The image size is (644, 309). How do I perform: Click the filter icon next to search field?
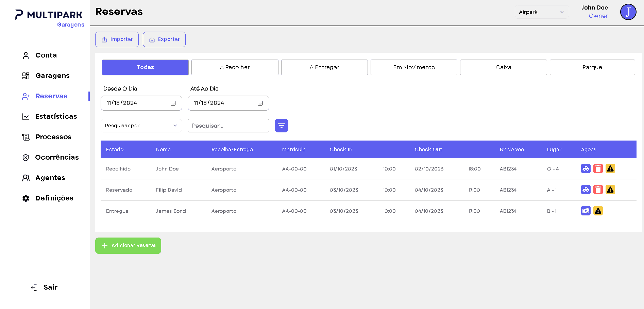point(281,126)
